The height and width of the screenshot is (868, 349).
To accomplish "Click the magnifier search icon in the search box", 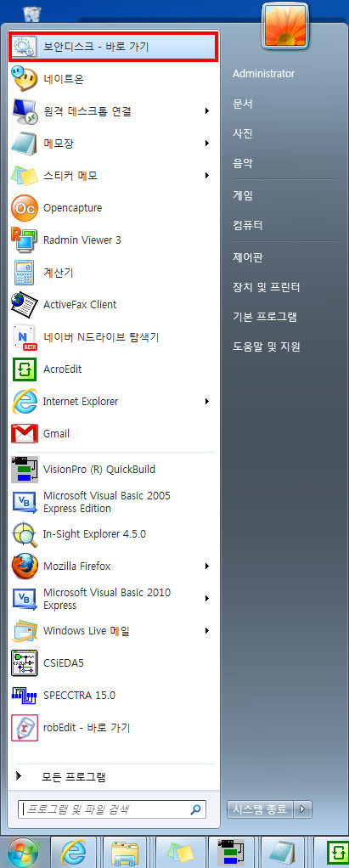I will click(x=195, y=809).
